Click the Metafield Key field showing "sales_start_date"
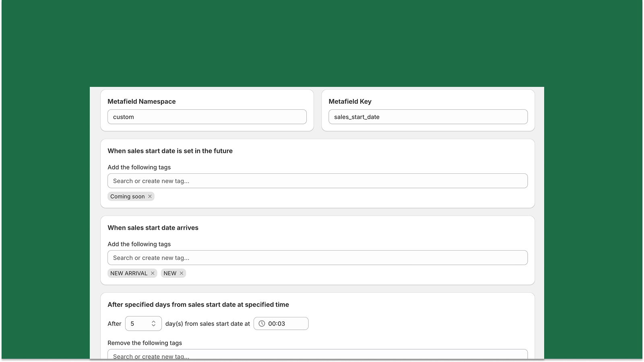Viewport: 644px width, 362px height. pos(428,117)
